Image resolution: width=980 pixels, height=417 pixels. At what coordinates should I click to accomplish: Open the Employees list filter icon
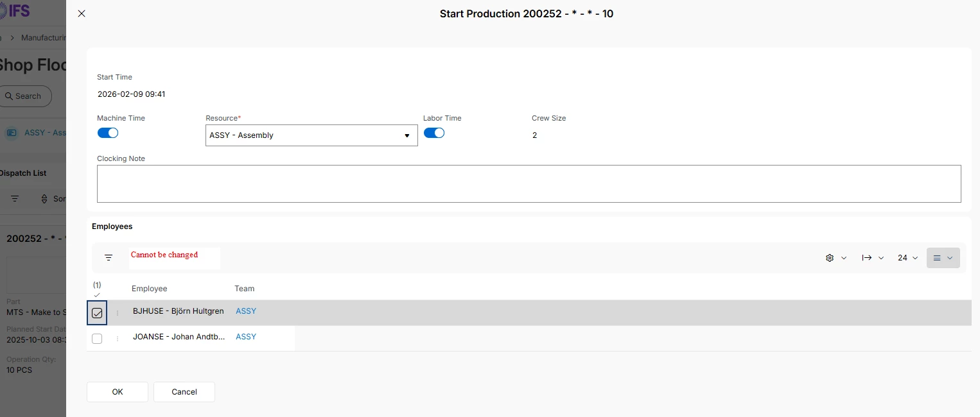(109, 257)
